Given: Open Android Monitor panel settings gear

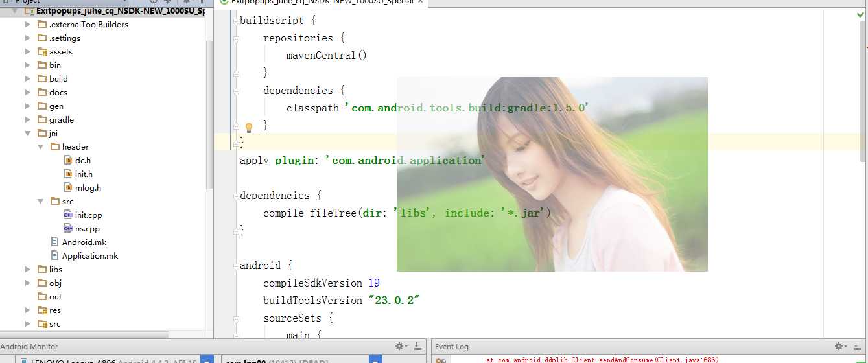Looking at the screenshot, I should (401, 347).
